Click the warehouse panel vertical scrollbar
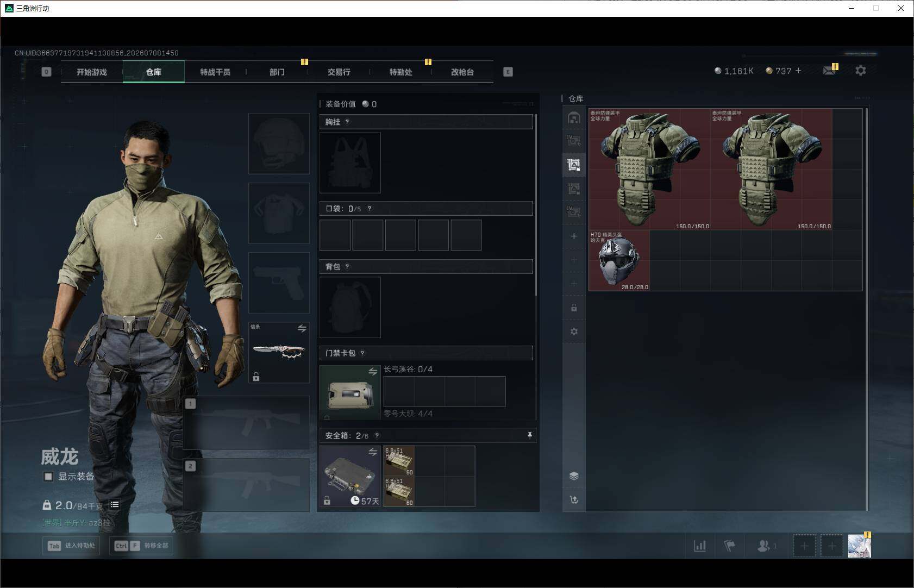This screenshot has width=914, height=588. tap(867, 309)
